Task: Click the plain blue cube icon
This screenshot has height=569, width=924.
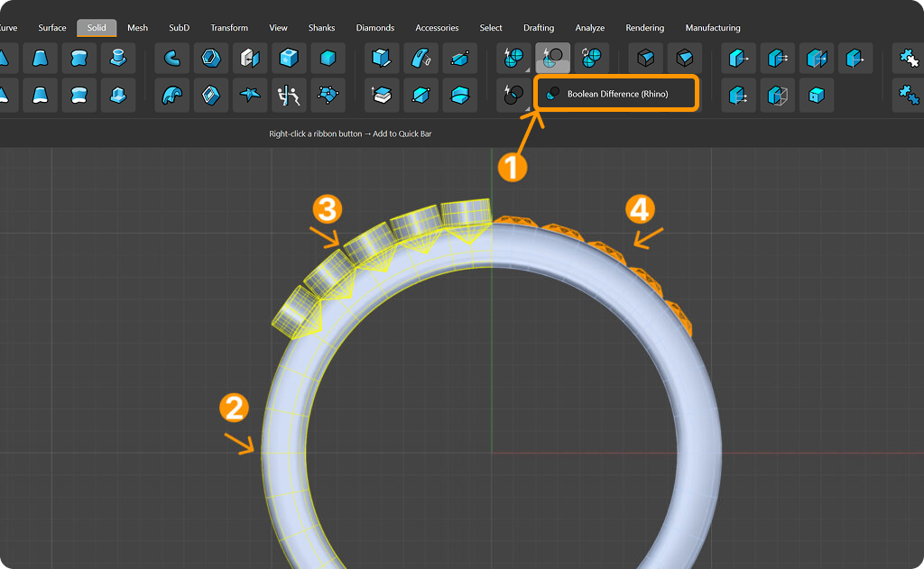Action: tap(328, 58)
